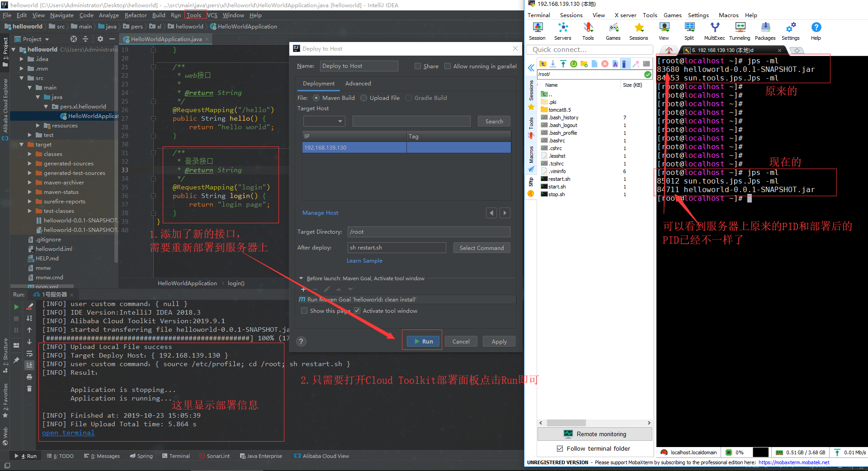The height and width of the screenshot is (471, 868).
Task: Clear Run console with trash icon
Action: pyautogui.click(x=29, y=389)
